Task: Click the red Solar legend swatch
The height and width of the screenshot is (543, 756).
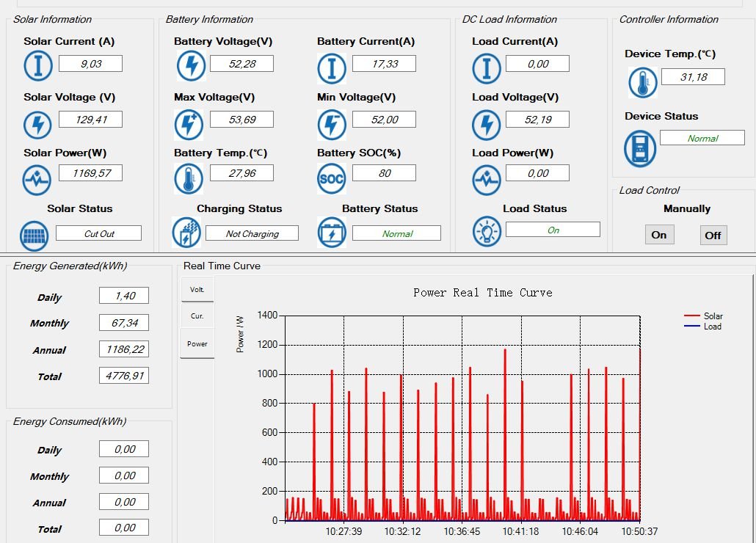Action: (x=692, y=316)
